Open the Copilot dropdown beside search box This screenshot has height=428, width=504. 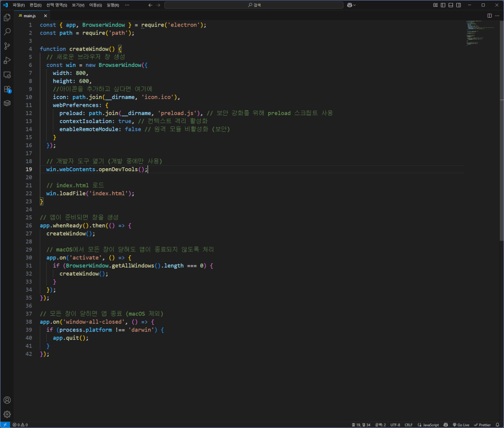click(351, 5)
